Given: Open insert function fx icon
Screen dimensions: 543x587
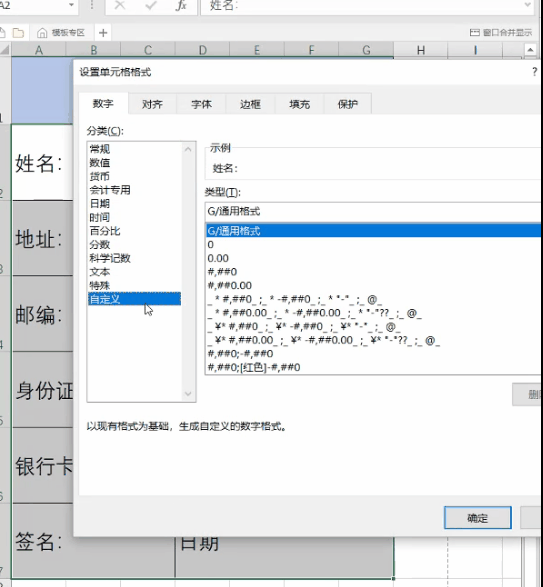Looking at the screenshot, I should tap(181, 5).
